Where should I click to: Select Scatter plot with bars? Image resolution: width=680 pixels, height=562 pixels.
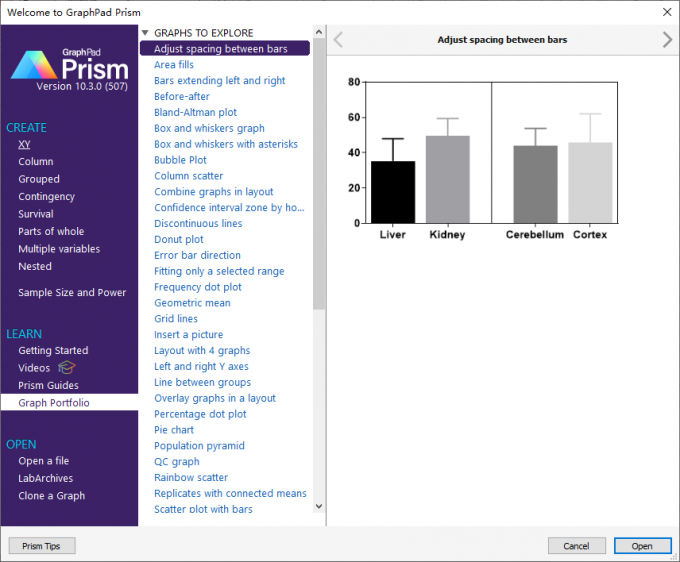pyautogui.click(x=203, y=509)
